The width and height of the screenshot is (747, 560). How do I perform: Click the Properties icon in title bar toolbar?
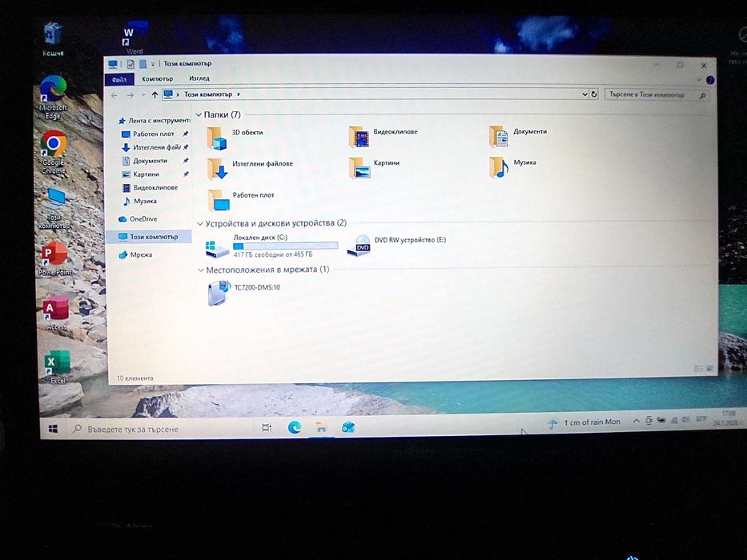click(x=131, y=64)
